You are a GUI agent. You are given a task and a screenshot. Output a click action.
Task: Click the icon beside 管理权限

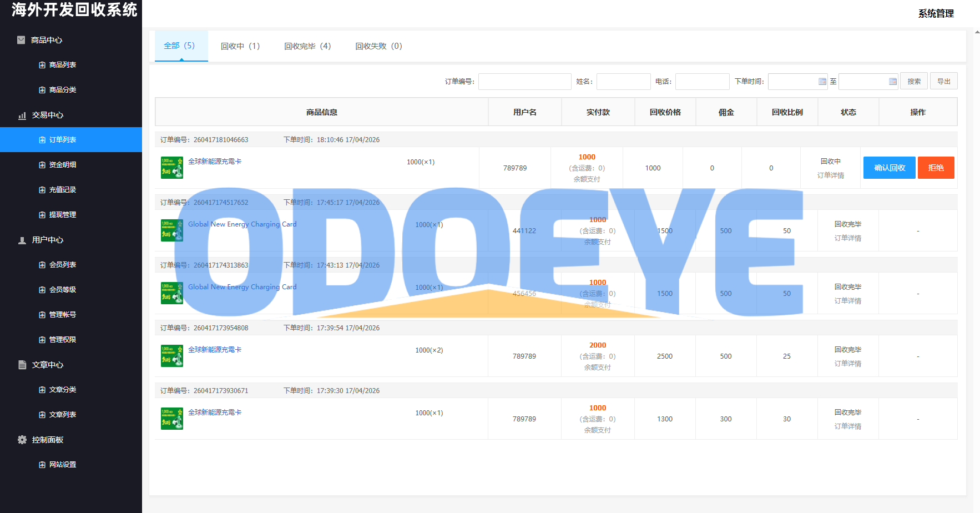point(42,340)
